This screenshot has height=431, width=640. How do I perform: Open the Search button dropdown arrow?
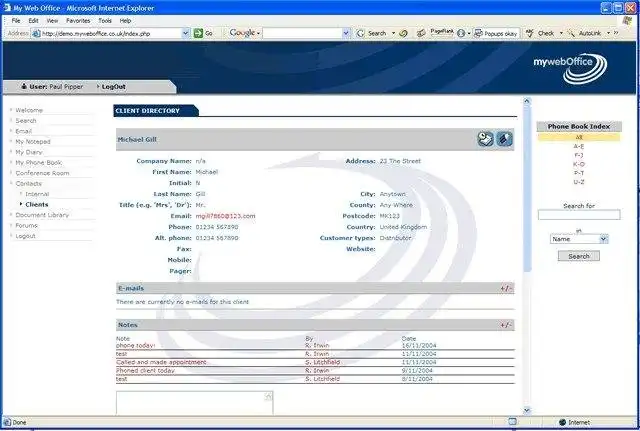pos(393,33)
